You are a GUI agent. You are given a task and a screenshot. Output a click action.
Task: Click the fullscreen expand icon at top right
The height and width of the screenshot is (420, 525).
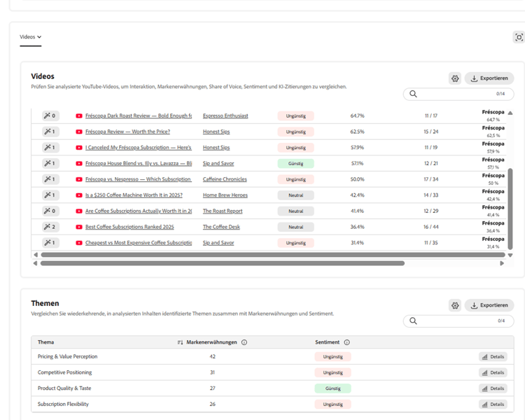(x=519, y=37)
